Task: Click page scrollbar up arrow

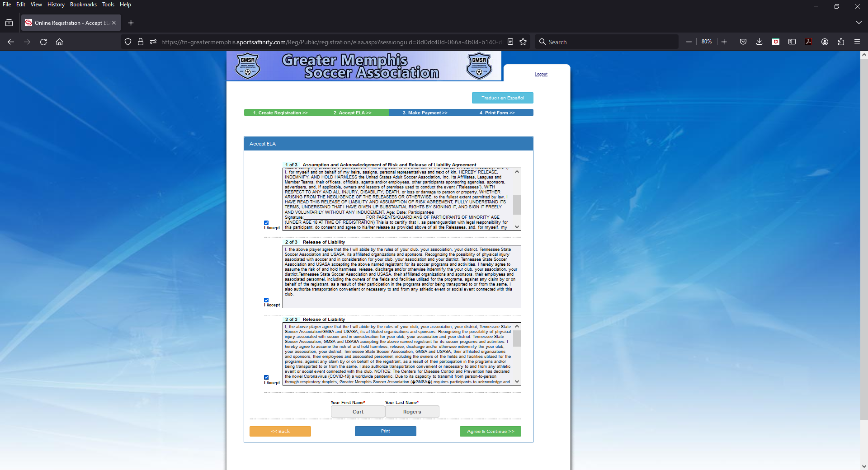Action: tap(864, 55)
